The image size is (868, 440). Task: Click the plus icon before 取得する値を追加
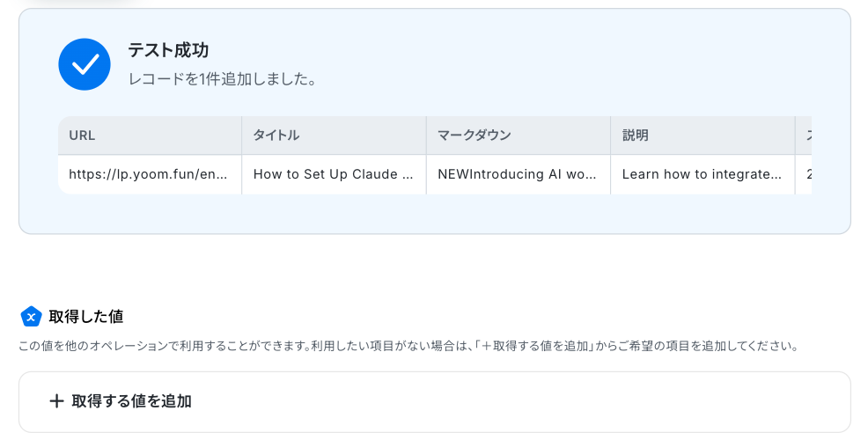56,401
